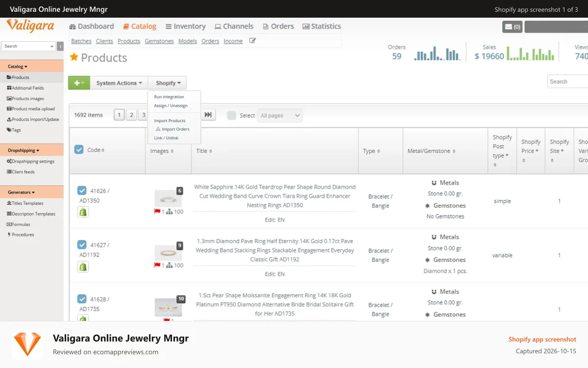Open the System Actions dropdown

pyautogui.click(x=119, y=83)
